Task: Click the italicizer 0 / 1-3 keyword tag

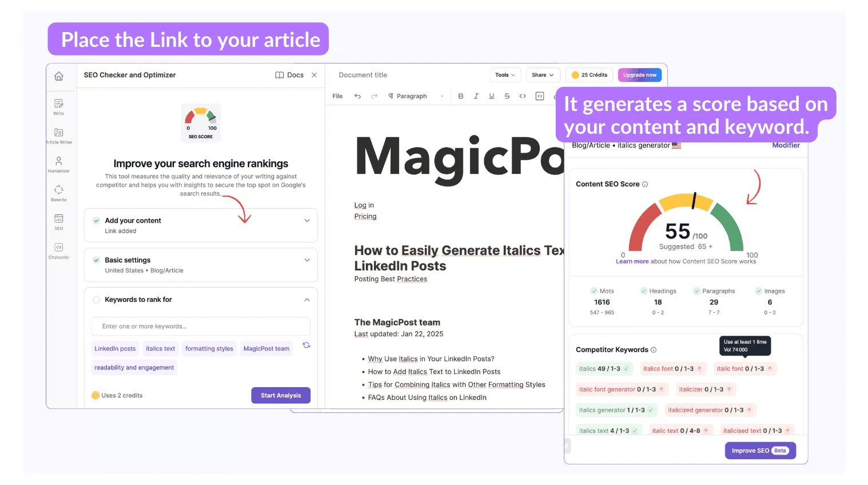Action: pos(707,389)
